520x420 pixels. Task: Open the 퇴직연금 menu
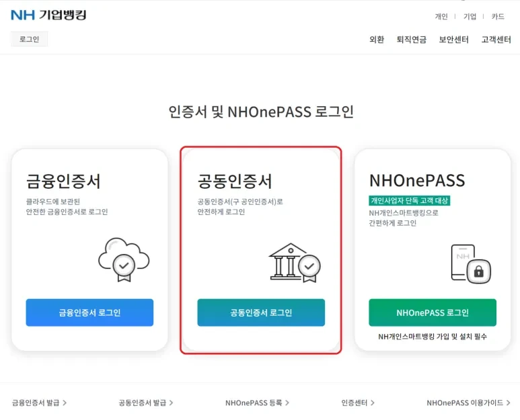412,40
